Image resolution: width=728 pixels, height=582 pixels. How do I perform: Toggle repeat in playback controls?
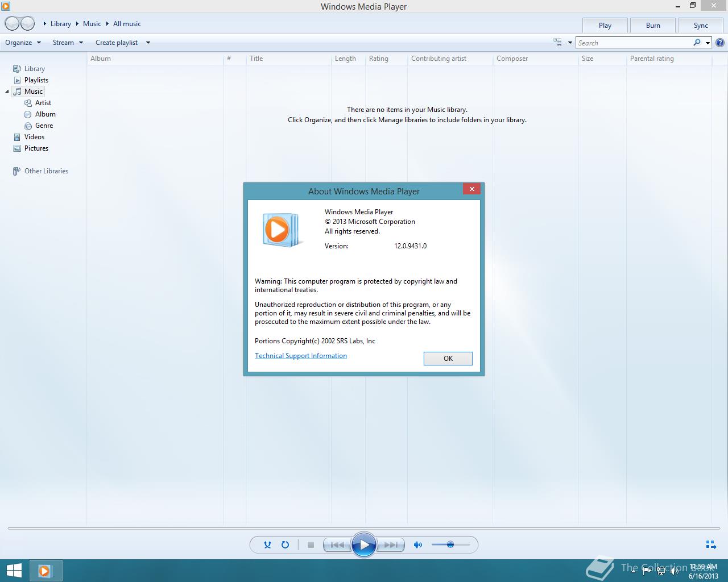tap(285, 544)
